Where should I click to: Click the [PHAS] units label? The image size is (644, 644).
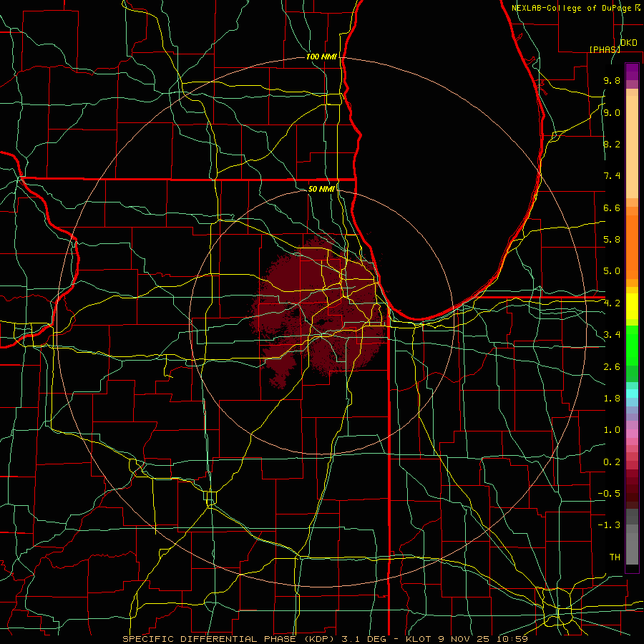pyautogui.click(x=605, y=49)
